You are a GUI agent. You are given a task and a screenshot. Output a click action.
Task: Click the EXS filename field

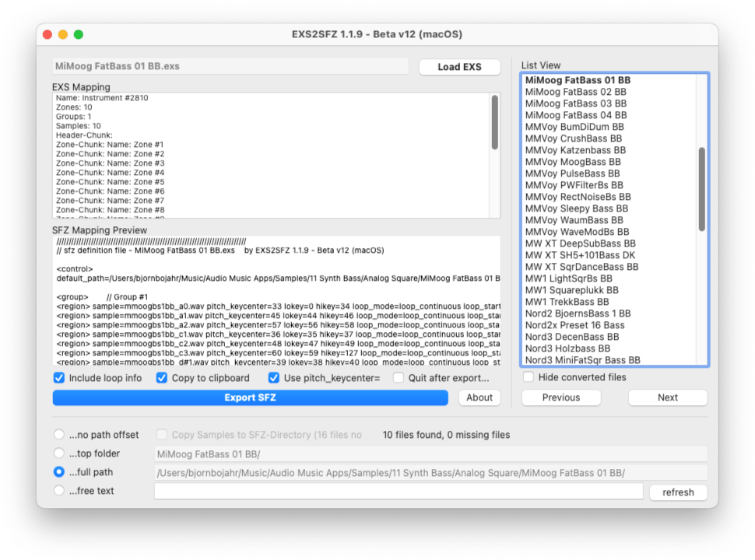click(230, 66)
